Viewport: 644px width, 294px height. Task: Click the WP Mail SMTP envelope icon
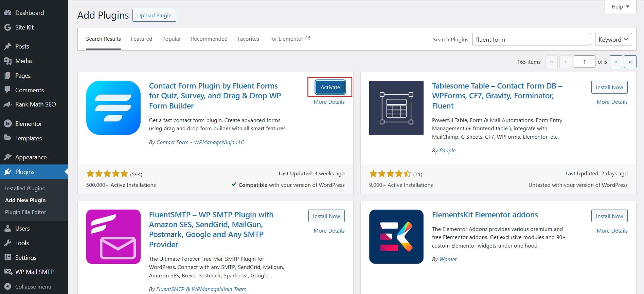[7, 272]
